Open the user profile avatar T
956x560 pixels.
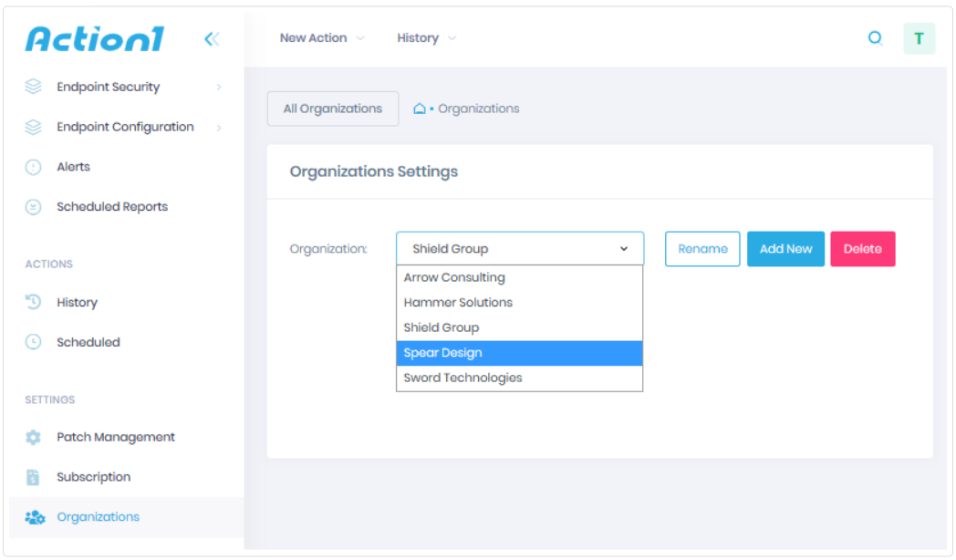pyautogui.click(x=919, y=38)
